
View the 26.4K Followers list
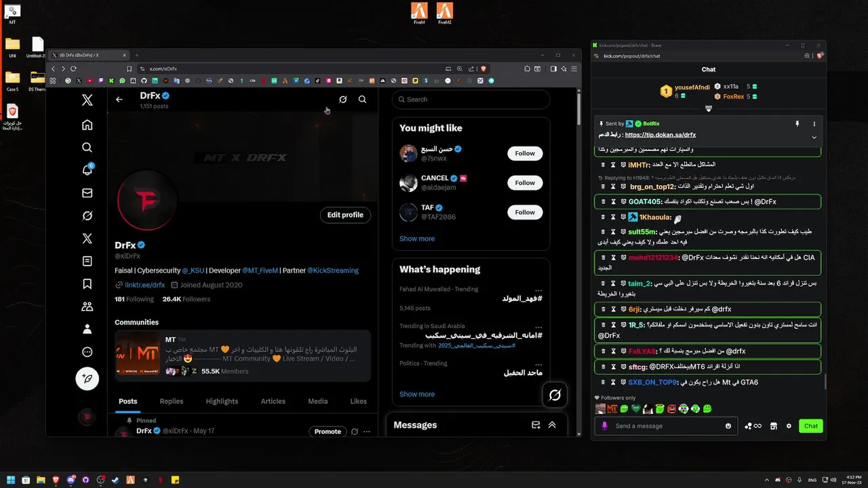[x=186, y=299]
